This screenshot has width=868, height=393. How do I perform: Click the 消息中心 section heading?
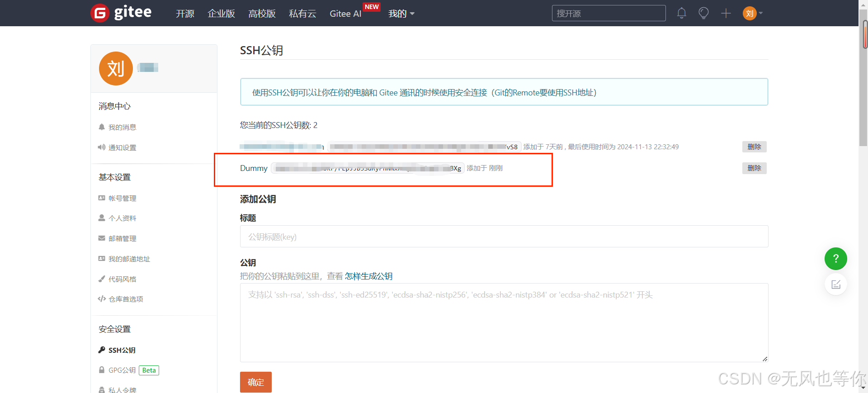tap(114, 106)
